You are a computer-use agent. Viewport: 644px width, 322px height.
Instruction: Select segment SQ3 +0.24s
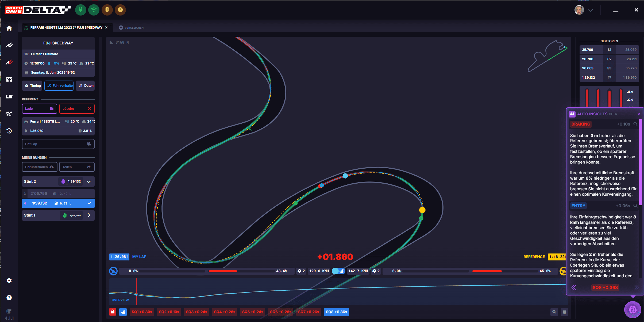point(196,312)
